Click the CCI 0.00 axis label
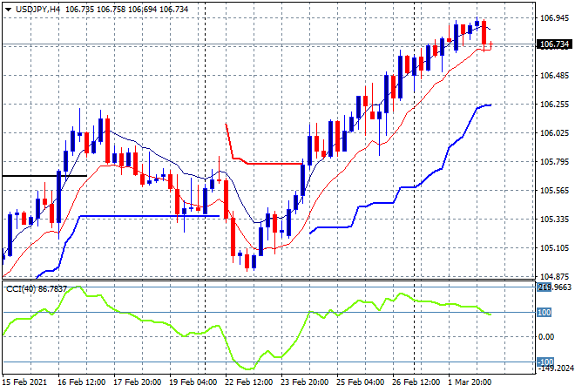The height and width of the screenshot is (392, 575). [x=546, y=336]
